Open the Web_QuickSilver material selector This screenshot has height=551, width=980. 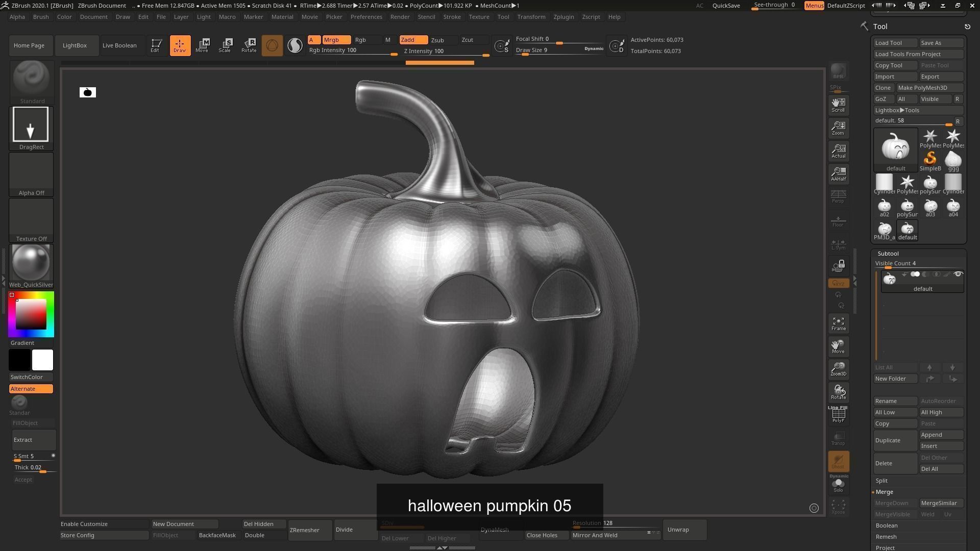tap(31, 266)
